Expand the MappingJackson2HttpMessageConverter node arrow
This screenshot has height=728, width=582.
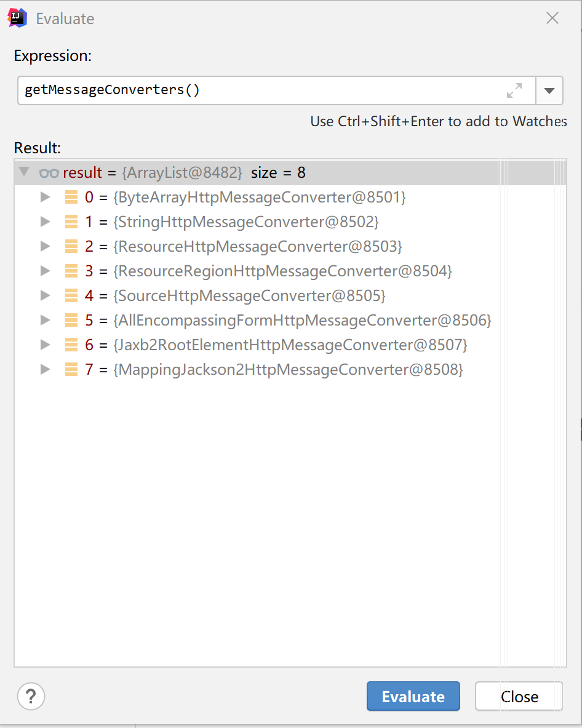click(x=45, y=370)
